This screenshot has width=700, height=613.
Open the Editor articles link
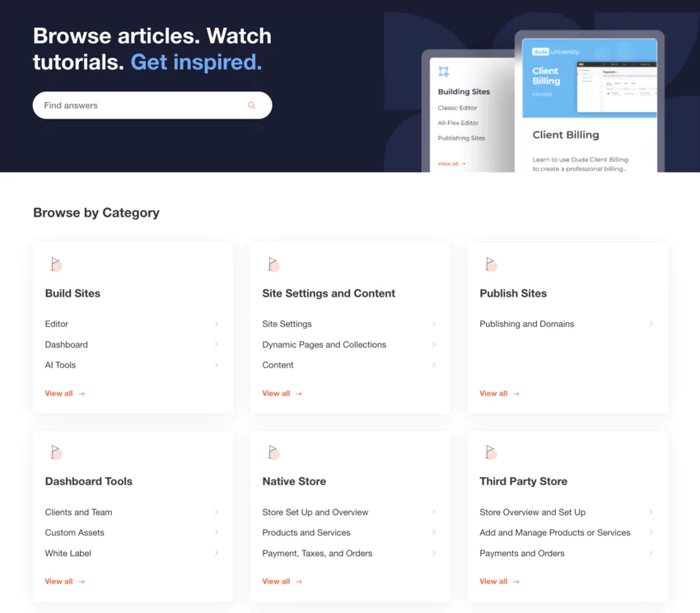(57, 324)
